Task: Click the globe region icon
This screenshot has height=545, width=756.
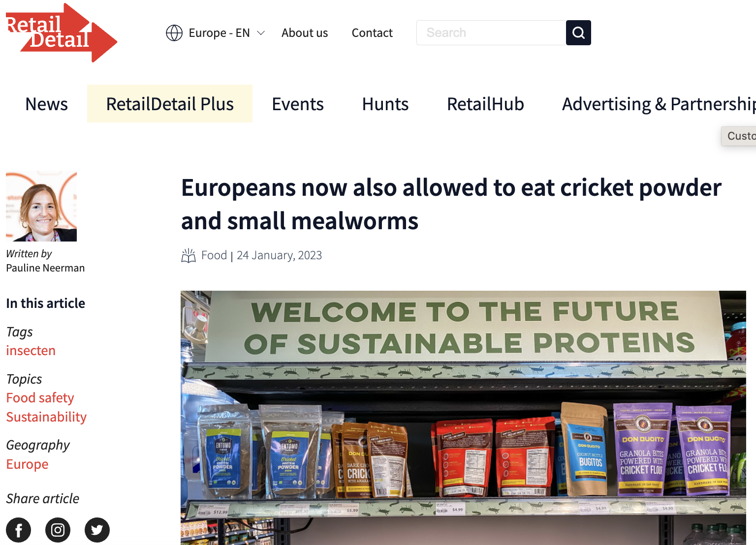Action: 174,33
